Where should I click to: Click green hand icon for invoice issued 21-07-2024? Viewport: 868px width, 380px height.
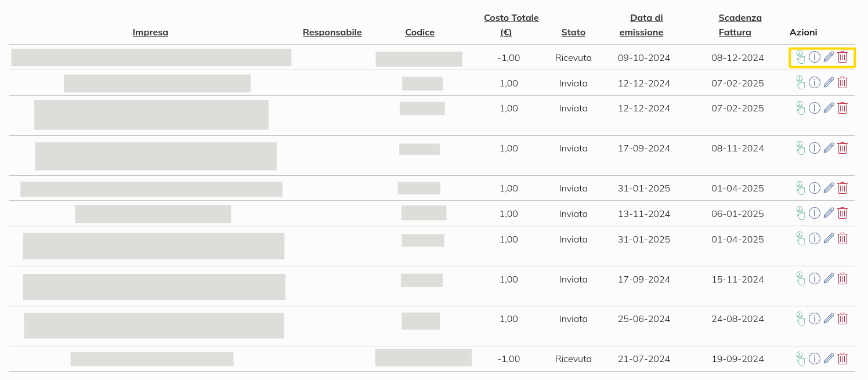(x=801, y=359)
